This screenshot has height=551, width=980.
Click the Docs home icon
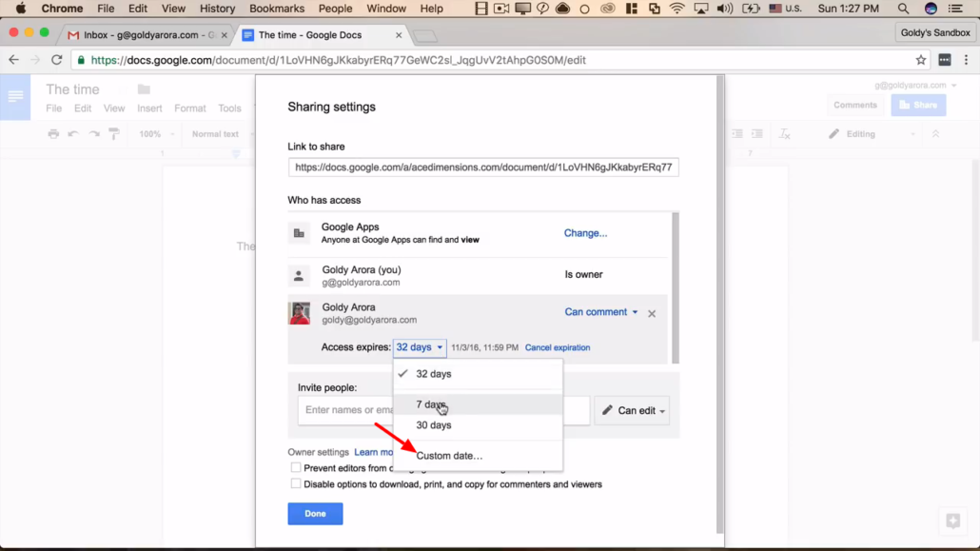tap(15, 97)
